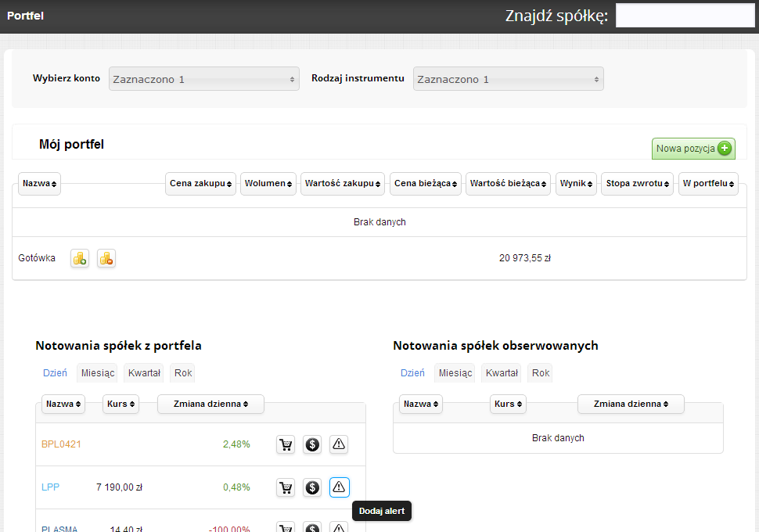
Task: Open the PLASMA company link
Action: point(59,529)
